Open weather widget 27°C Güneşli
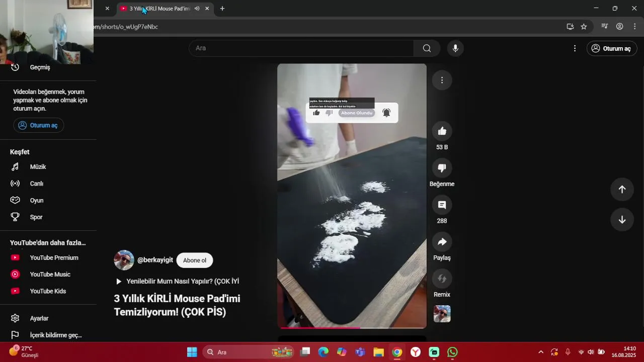This screenshot has width=644, height=362. 24,352
